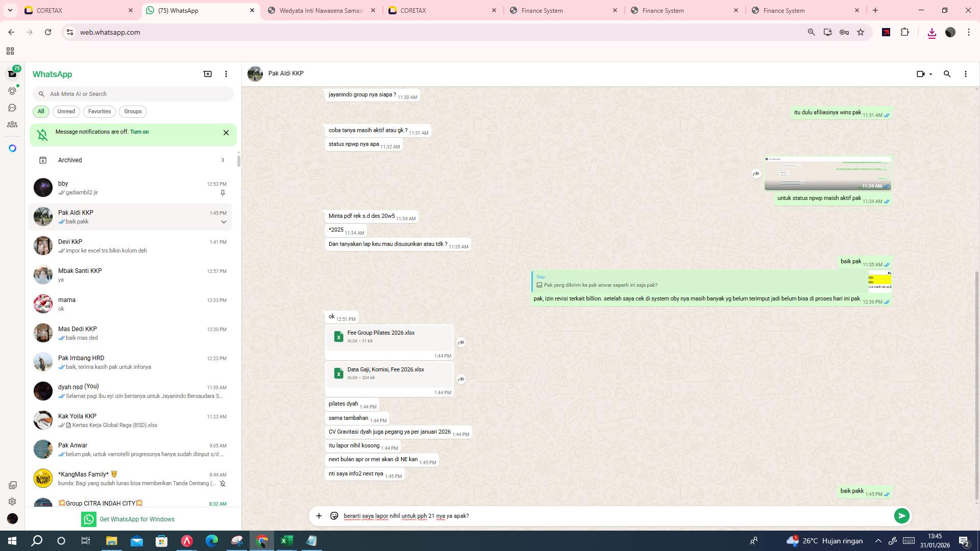
Task: Open the Communities panel
Action: click(x=12, y=124)
